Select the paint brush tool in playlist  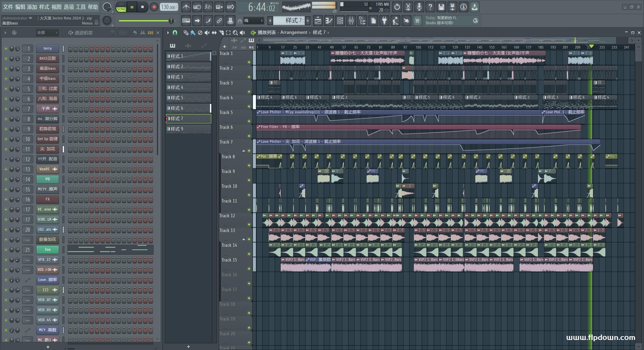pos(193,33)
